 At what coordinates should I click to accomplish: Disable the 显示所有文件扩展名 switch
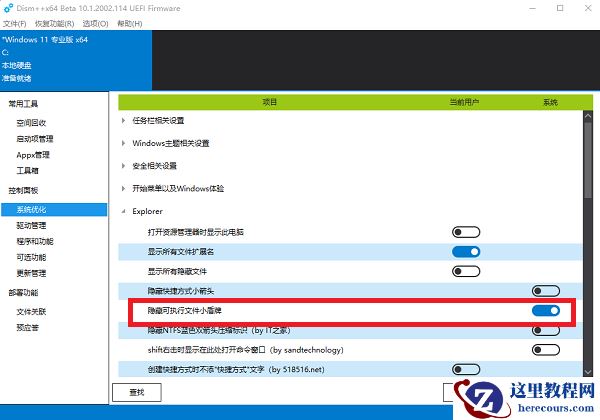[x=466, y=252]
